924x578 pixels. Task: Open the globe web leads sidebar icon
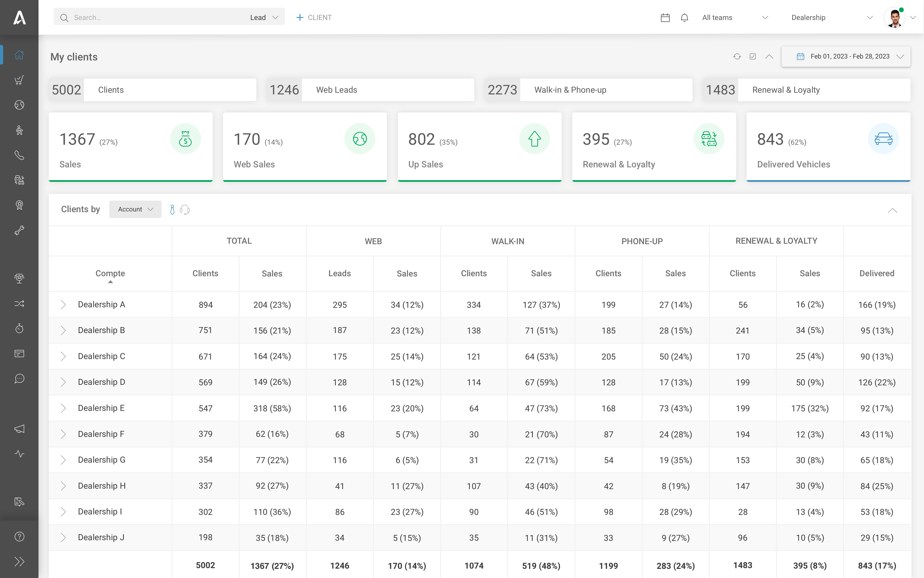click(19, 105)
